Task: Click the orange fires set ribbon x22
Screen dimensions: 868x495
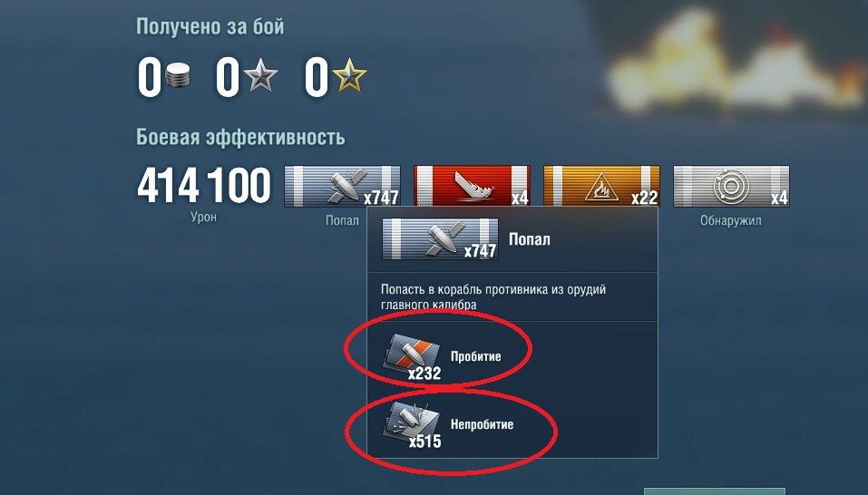Action: click(x=601, y=187)
